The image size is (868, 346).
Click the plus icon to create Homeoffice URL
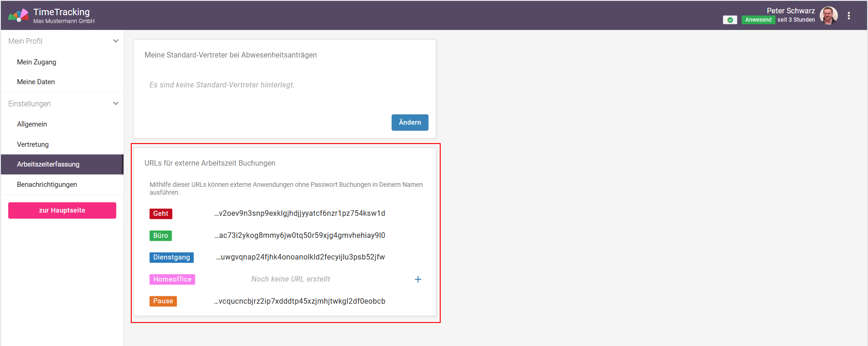(x=418, y=279)
